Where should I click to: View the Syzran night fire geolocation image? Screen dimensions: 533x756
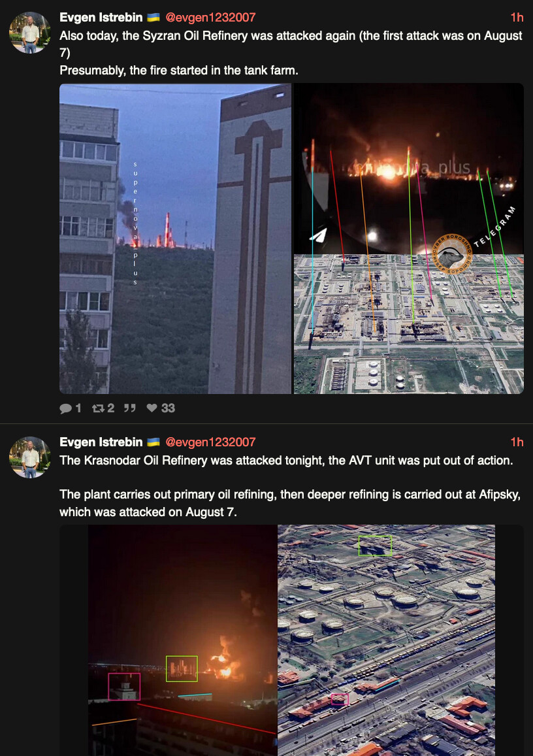(x=409, y=238)
